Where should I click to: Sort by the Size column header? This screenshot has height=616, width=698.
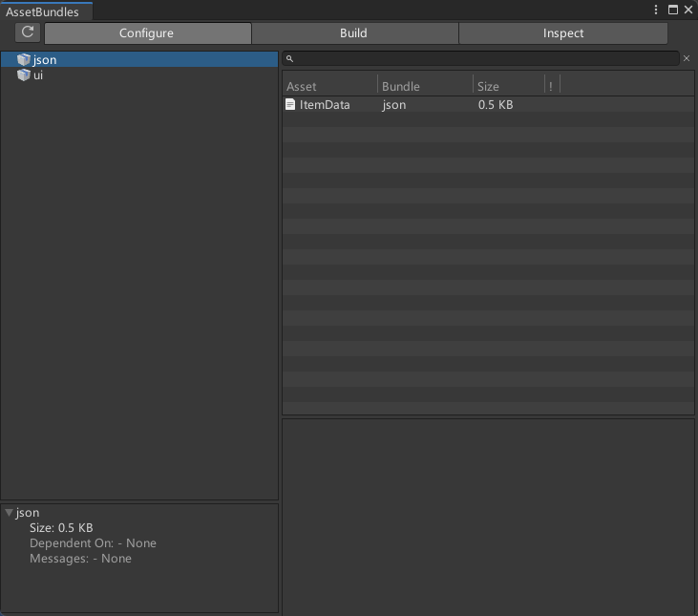[x=508, y=86]
